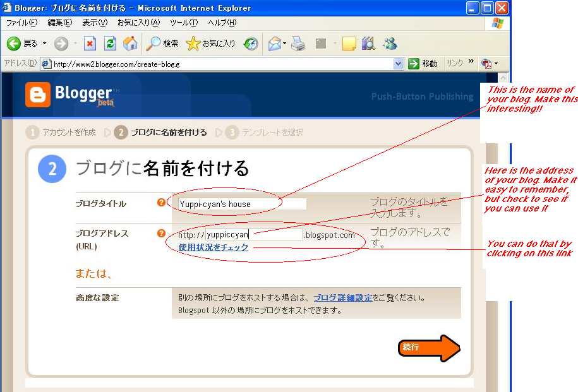This screenshot has width=578, height=392.
Task: Open the ヘルプ(H) menu
Action: pyautogui.click(x=222, y=23)
